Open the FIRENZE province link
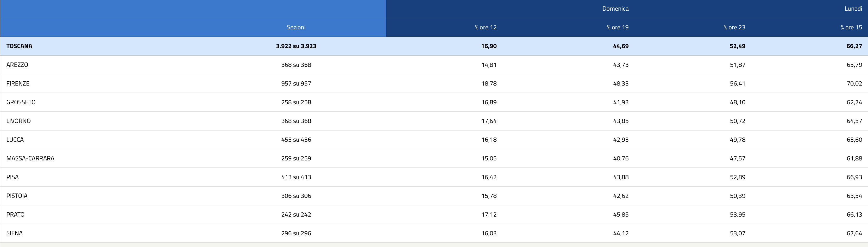868x247 pixels. point(18,83)
